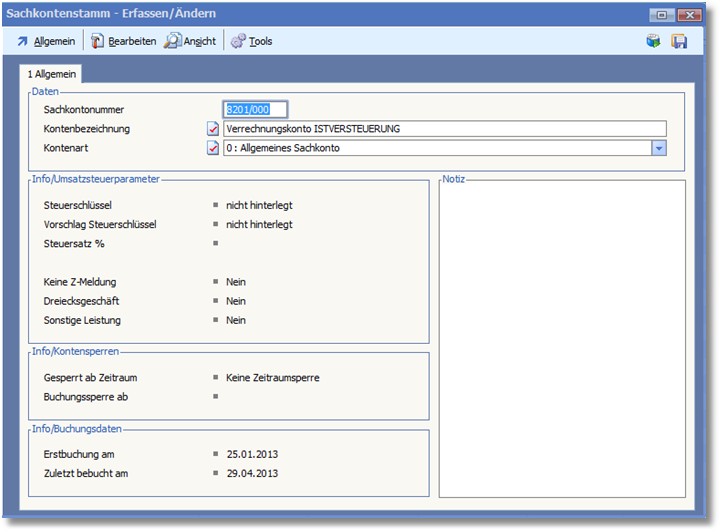Click the floppy disk save icon
The height and width of the screenshot is (532, 720).
coord(679,41)
